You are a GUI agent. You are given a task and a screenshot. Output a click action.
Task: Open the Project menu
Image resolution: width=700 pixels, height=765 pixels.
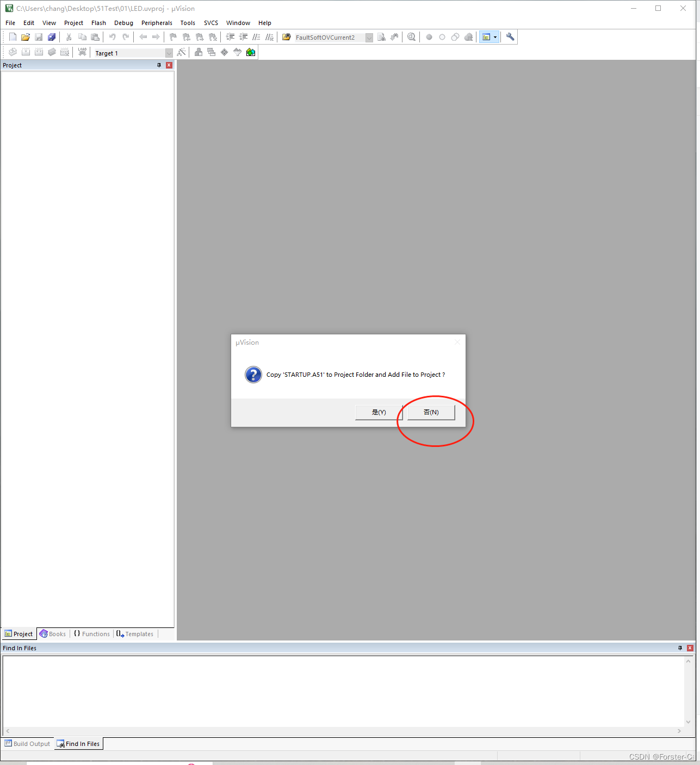point(73,23)
